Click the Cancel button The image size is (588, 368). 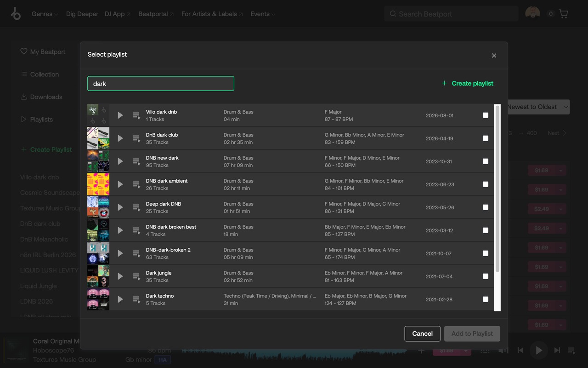pyautogui.click(x=423, y=334)
